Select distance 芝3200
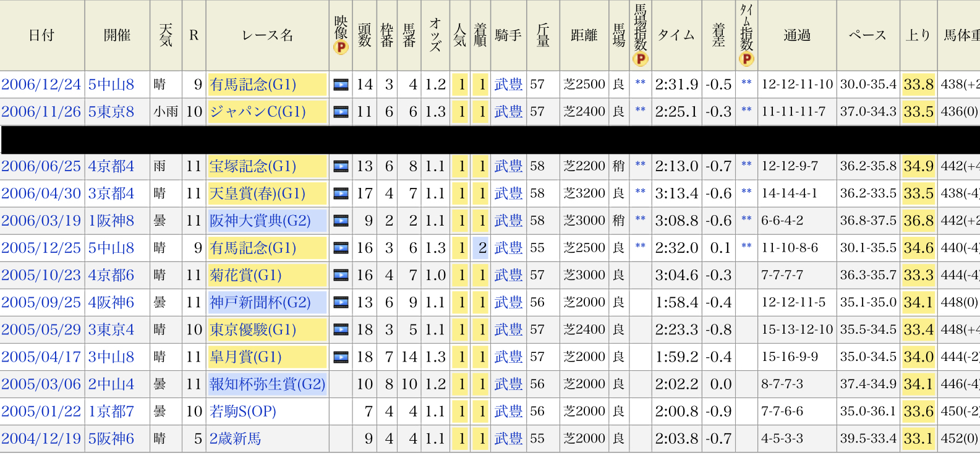The height and width of the screenshot is (458, 980). tap(584, 193)
